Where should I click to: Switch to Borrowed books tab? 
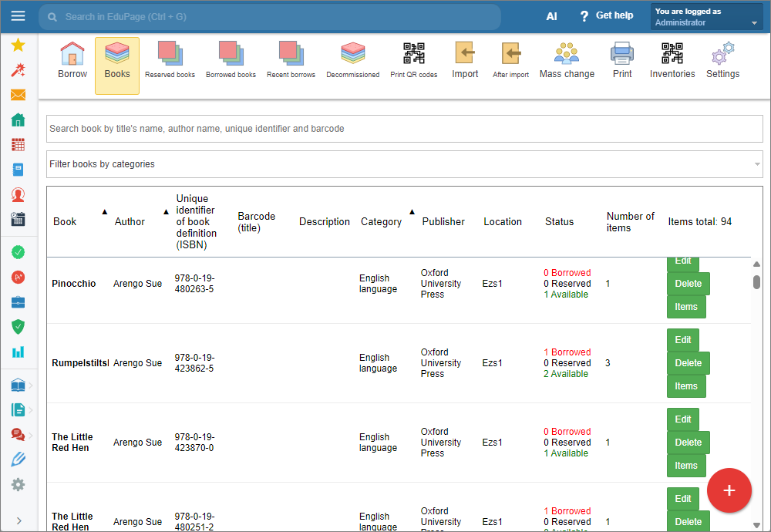tap(231, 61)
